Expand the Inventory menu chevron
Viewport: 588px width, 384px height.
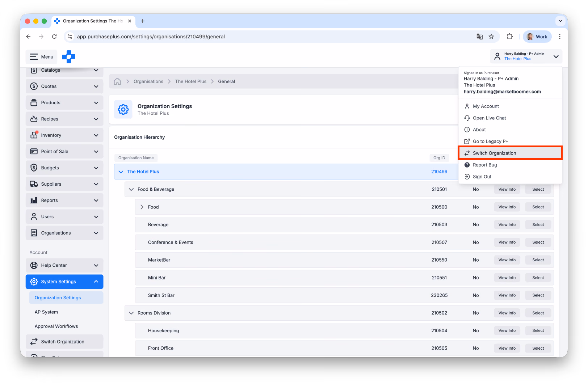coord(96,135)
